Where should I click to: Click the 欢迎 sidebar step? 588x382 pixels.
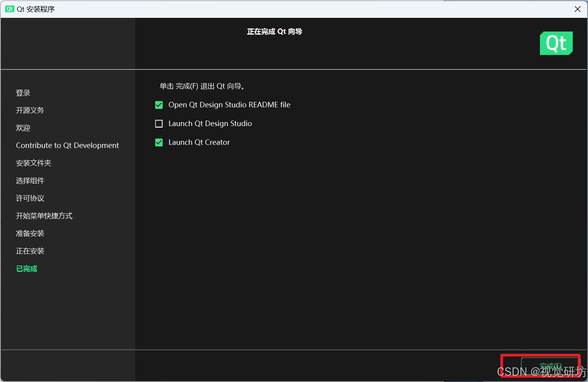click(x=23, y=128)
